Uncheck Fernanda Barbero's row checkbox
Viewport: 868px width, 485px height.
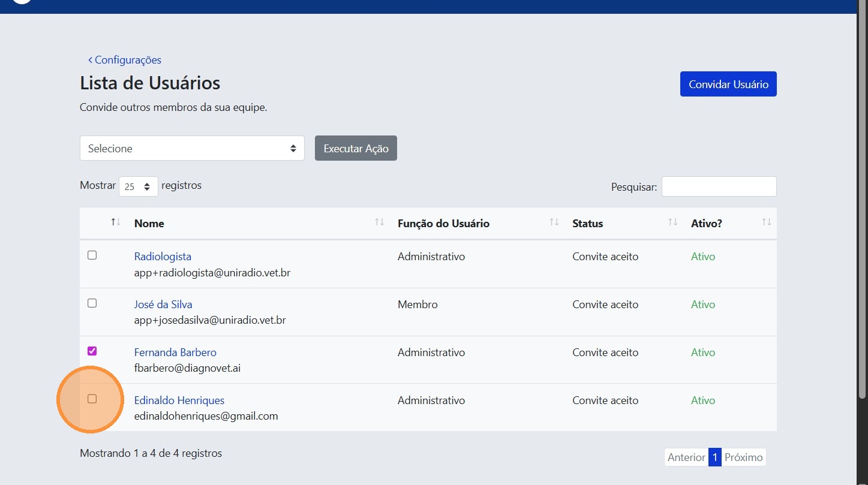pyautogui.click(x=92, y=351)
